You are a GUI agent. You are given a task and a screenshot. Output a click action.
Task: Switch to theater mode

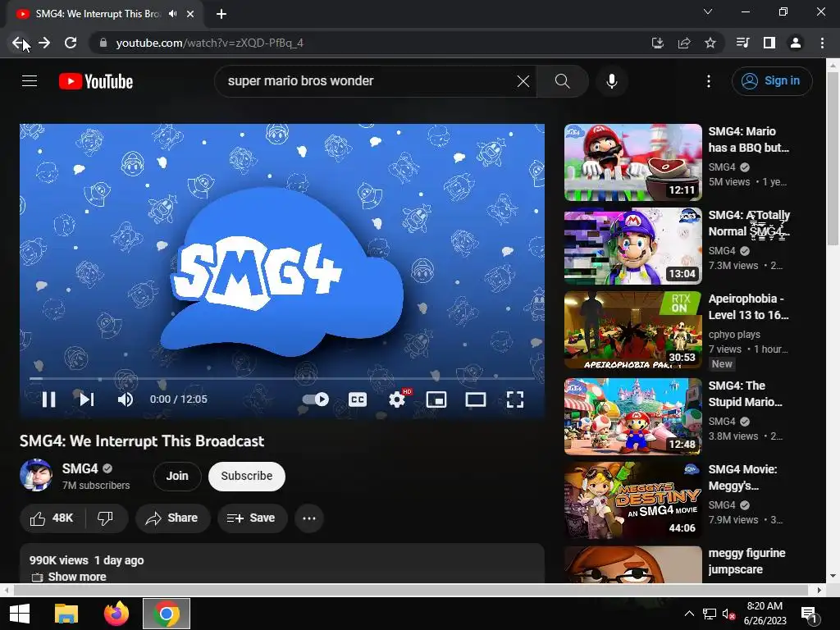(x=475, y=399)
